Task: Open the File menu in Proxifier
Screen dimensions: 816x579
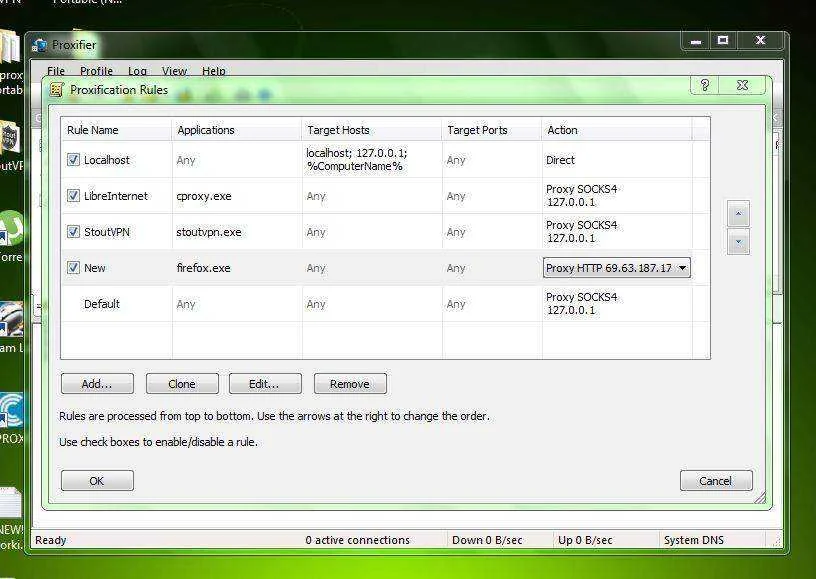Action: [56, 71]
